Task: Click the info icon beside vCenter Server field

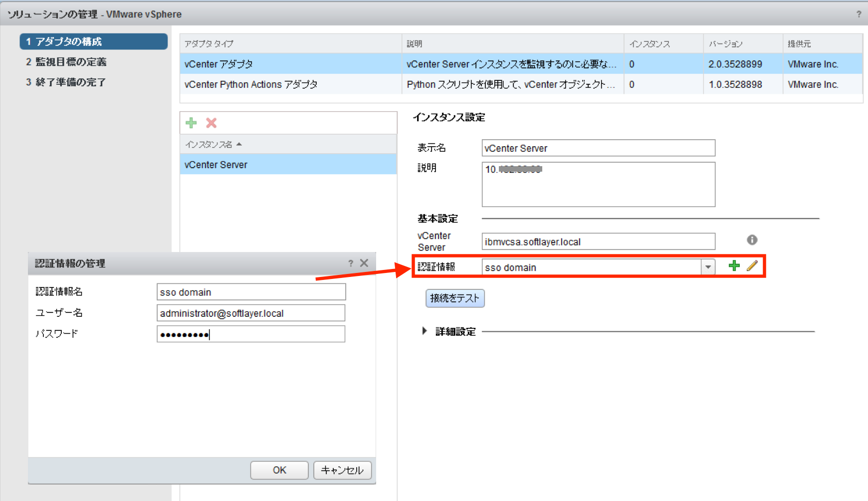Action: tap(752, 240)
